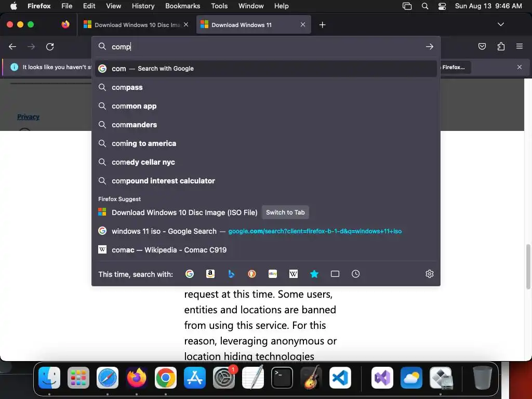Screen dimensions: 532x399
Task: Choose 'compound interest calculator' suggestion
Action: click(x=265, y=180)
